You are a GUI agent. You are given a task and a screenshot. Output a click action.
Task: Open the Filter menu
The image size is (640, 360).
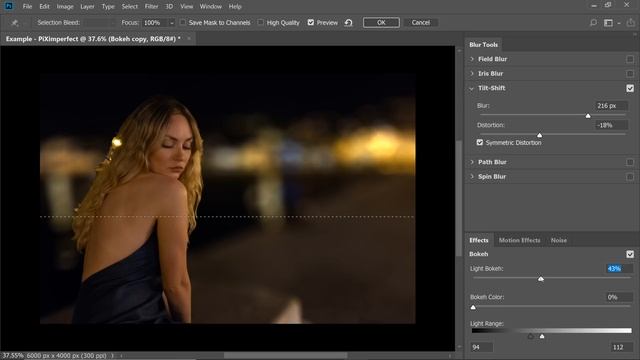(151, 7)
